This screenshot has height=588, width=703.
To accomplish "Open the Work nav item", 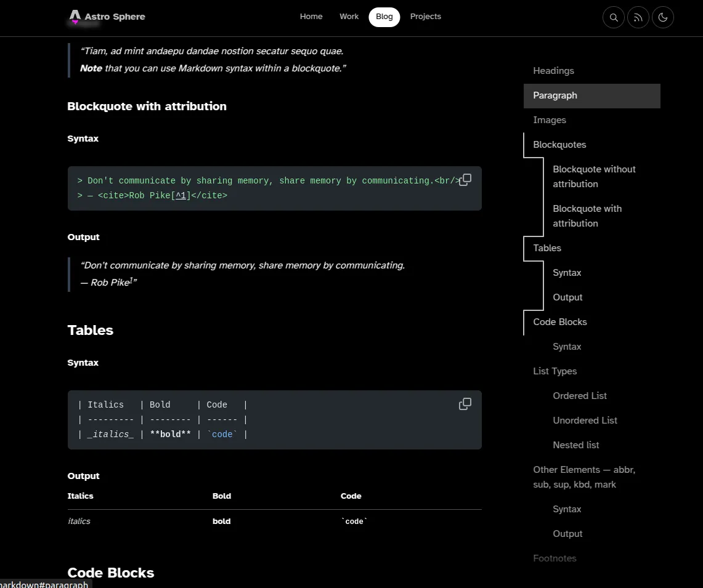I will click(x=349, y=17).
